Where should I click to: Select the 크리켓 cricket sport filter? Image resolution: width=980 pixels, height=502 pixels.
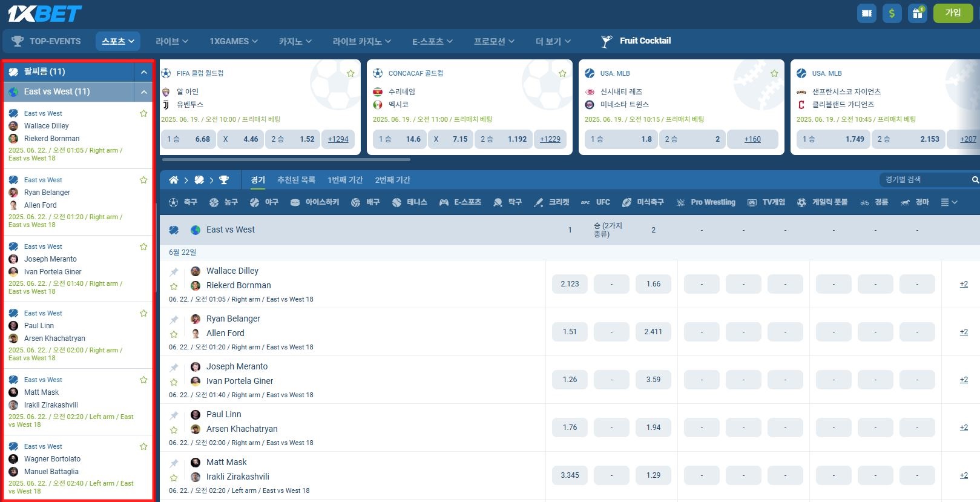[551, 202]
